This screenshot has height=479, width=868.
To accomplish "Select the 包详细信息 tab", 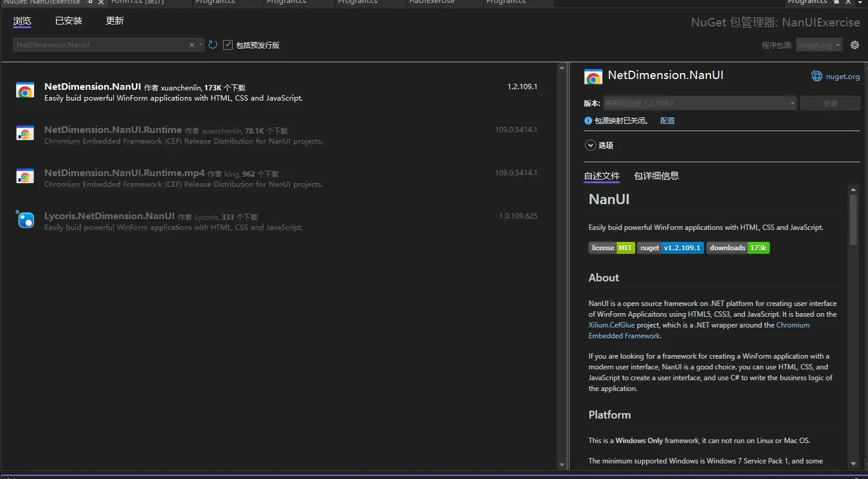I will coord(656,176).
